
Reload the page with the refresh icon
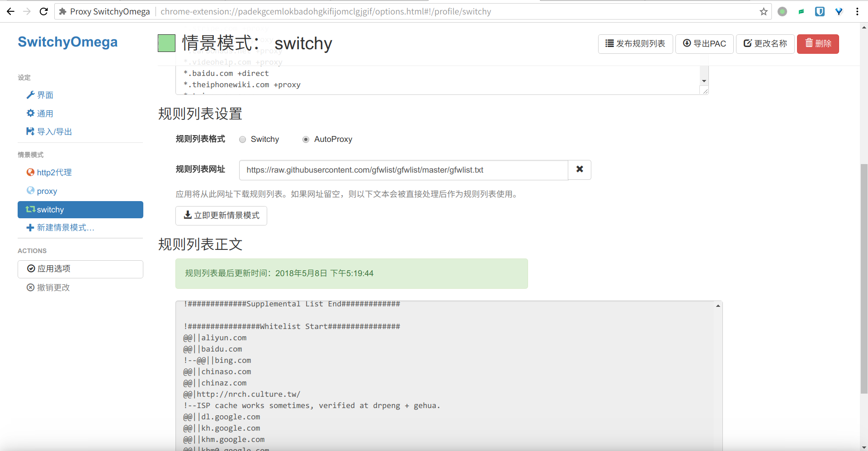44,11
